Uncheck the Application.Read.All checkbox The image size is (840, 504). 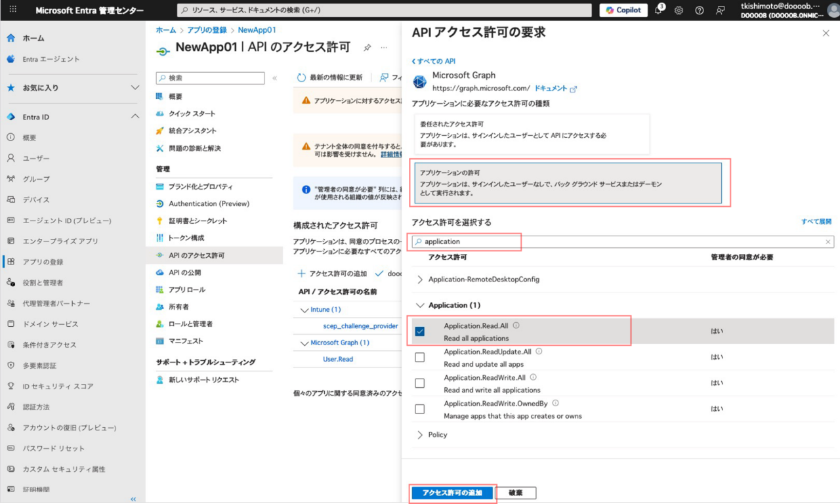tap(420, 331)
